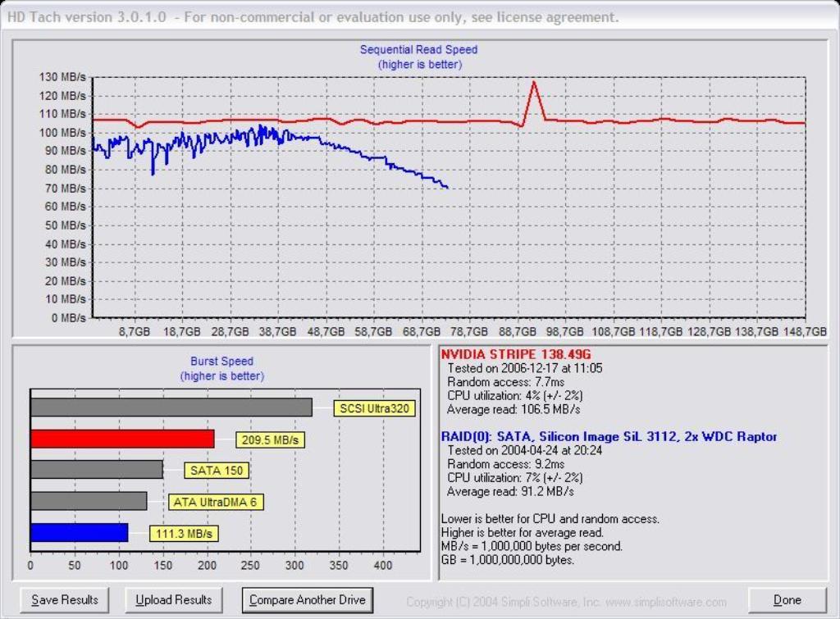840x619 pixels.
Task: Click the MB/s = 1,000,000 bytes per second note
Action: [532, 546]
